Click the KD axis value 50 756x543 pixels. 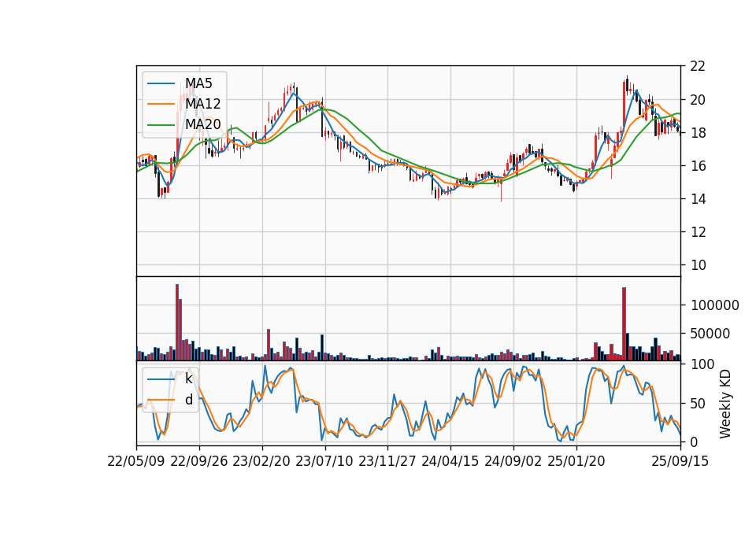point(698,403)
